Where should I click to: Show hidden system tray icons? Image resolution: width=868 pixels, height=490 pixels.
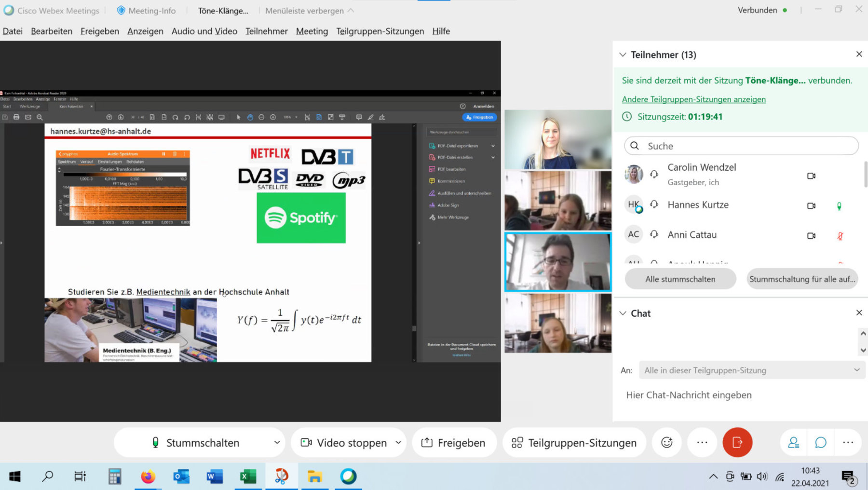[713, 476]
